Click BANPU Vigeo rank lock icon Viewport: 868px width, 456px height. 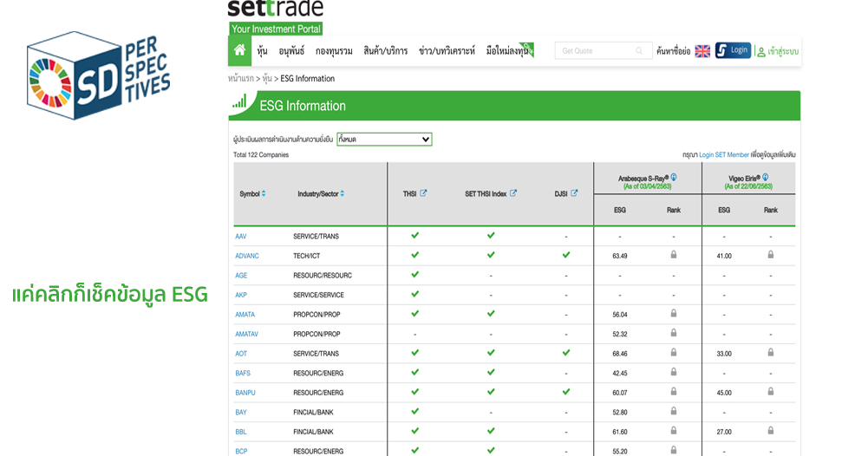771,391
